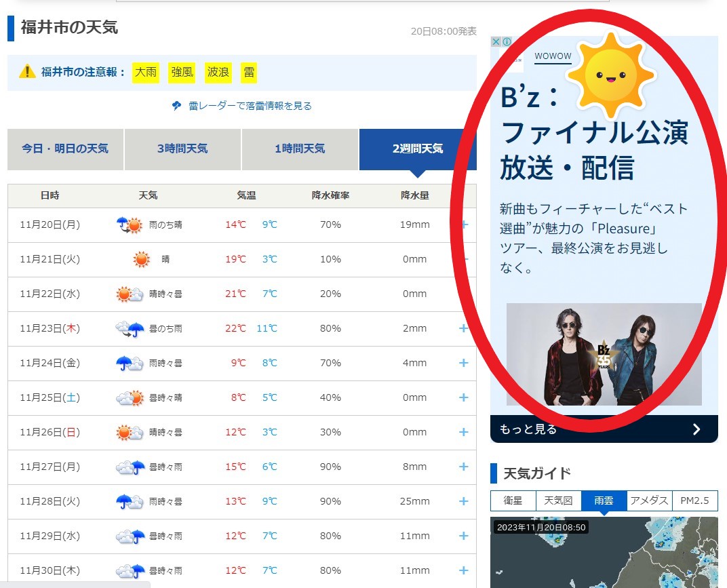The height and width of the screenshot is (588, 727).
Task: Click the weather icon in the 11月26日 row
Action: (x=130, y=432)
